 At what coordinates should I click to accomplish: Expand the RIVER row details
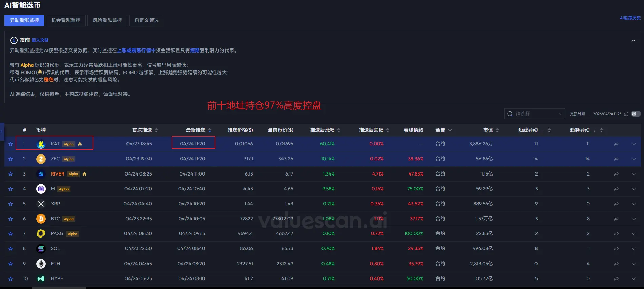point(633,174)
